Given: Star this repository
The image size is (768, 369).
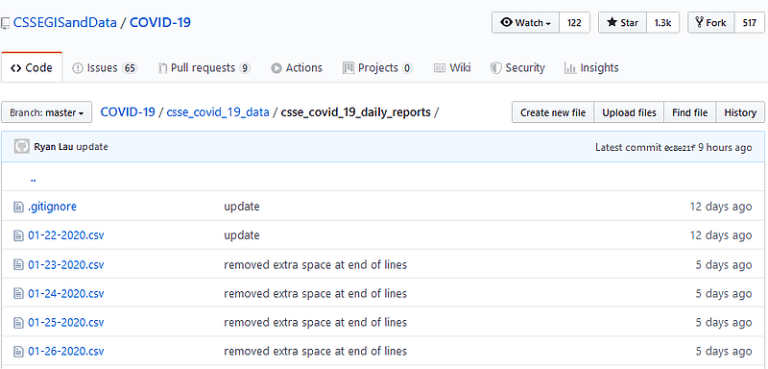Looking at the screenshot, I should (623, 23).
